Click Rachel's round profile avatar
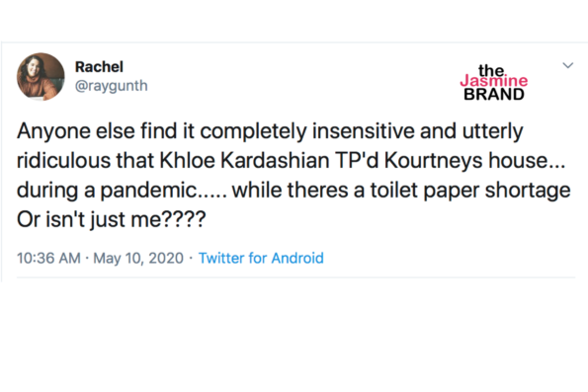The height and width of the screenshot is (392, 588). tap(41, 76)
